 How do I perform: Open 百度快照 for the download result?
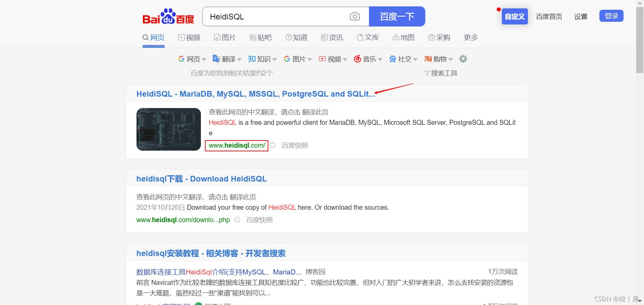pyautogui.click(x=260, y=220)
